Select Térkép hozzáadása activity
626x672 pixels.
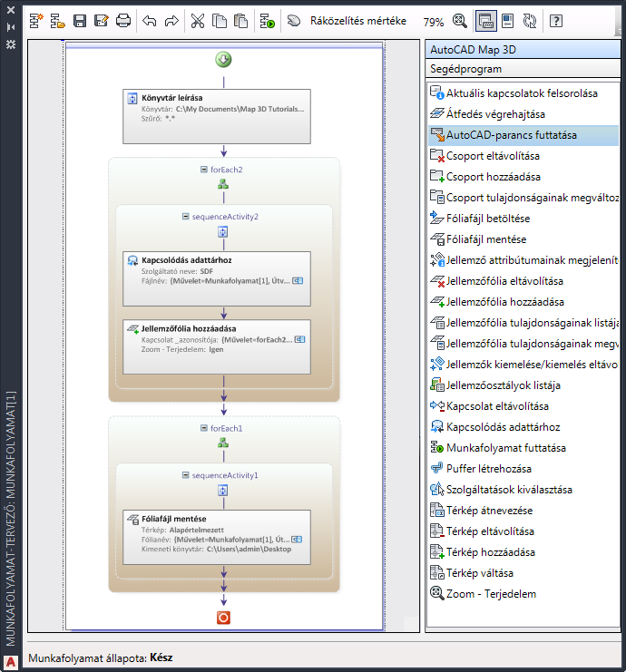[523, 552]
